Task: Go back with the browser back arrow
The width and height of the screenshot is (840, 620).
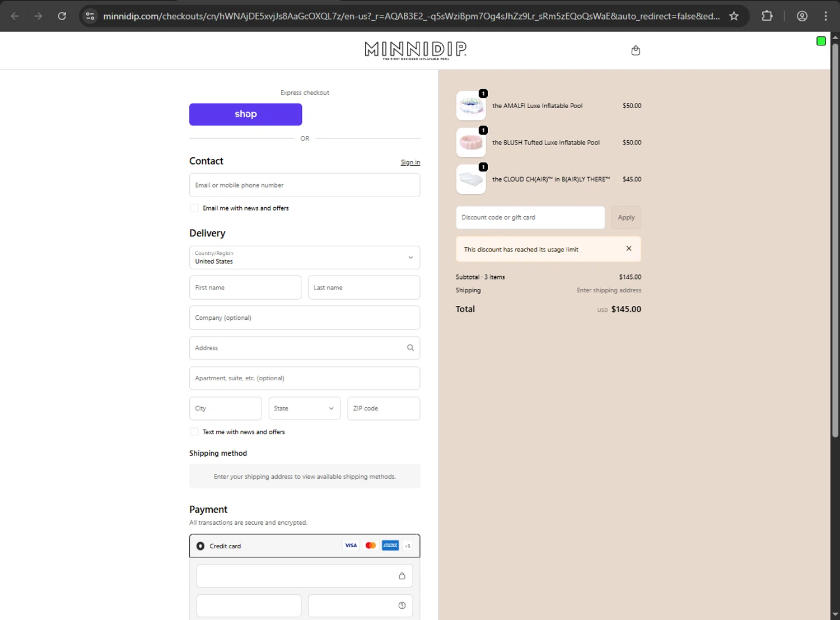Action: [x=15, y=16]
